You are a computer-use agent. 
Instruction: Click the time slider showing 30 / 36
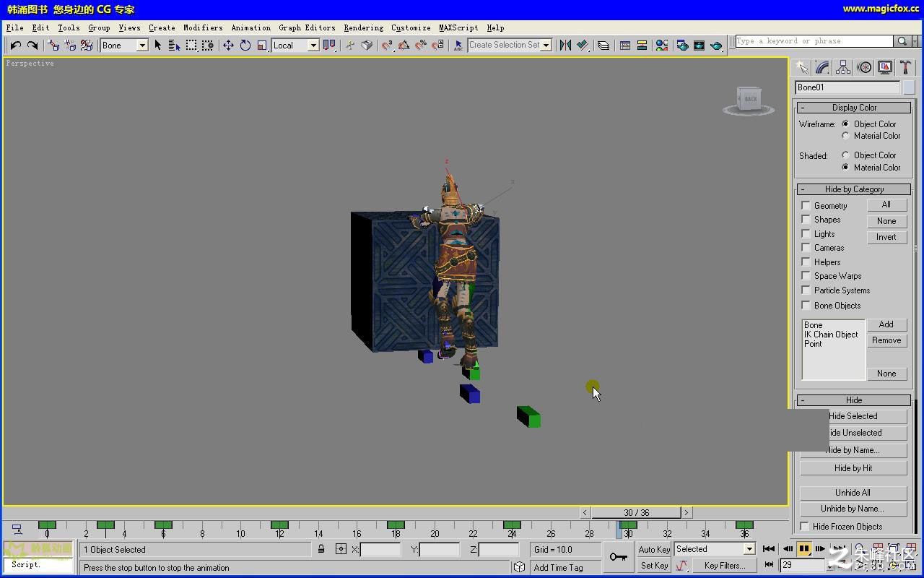coord(636,512)
